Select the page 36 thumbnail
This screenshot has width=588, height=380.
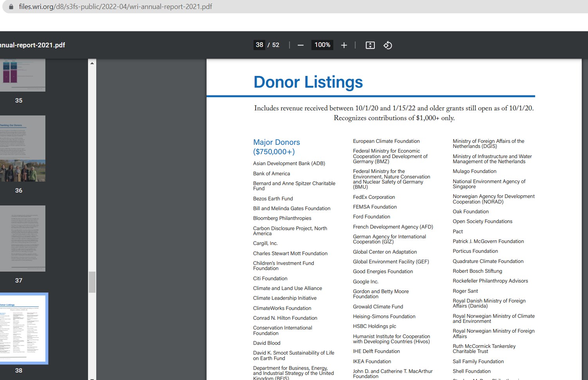pyautogui.click(x=23, y=148)
